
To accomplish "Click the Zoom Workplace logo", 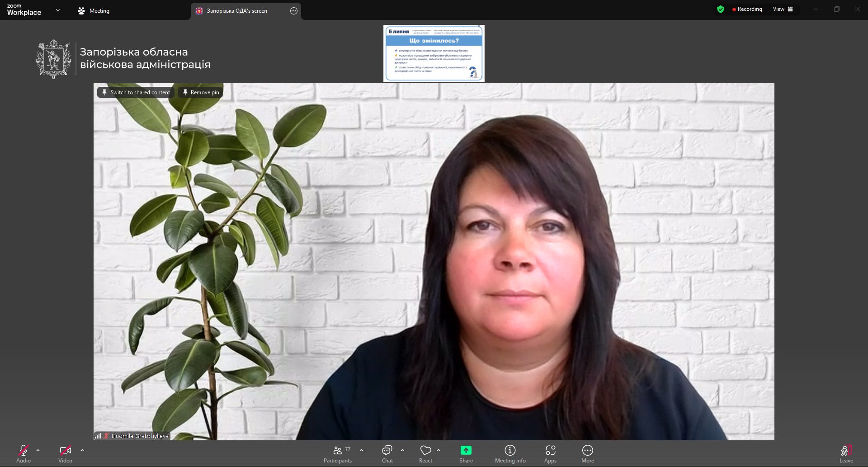I will click(x=24, y=10).
